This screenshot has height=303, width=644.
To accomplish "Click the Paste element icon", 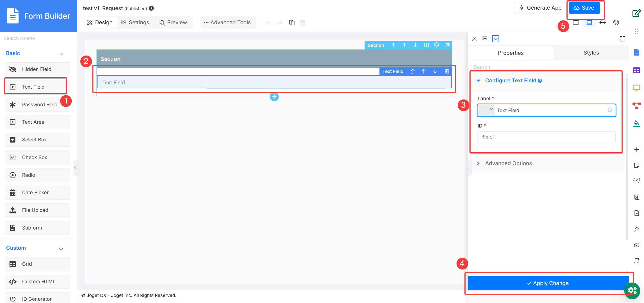I will click(x=303, y=23).
